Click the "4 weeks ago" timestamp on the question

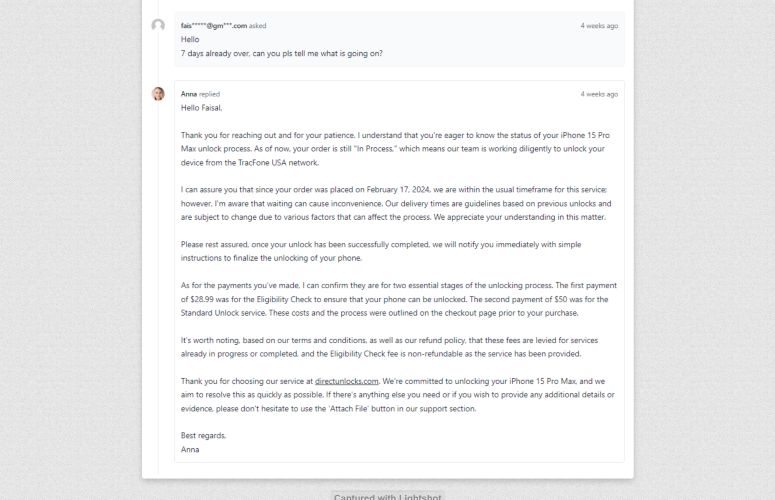(x=599, y=26)
